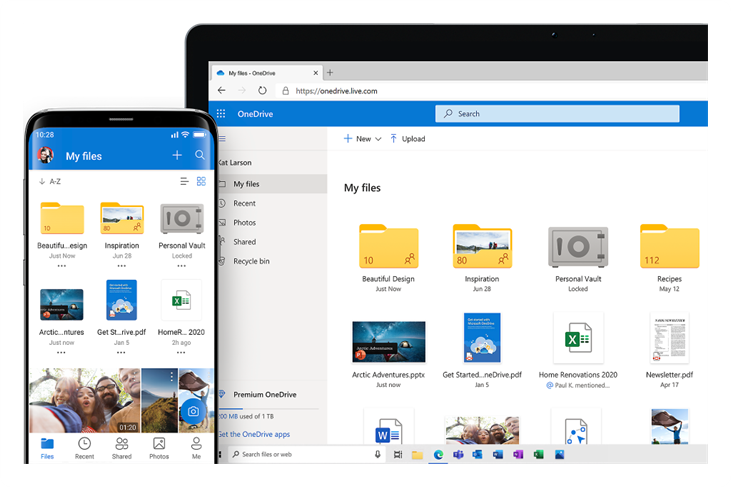The image size is (731, 487).
Task: Open the app launcher waffle icon
Action: click(221, 113)
